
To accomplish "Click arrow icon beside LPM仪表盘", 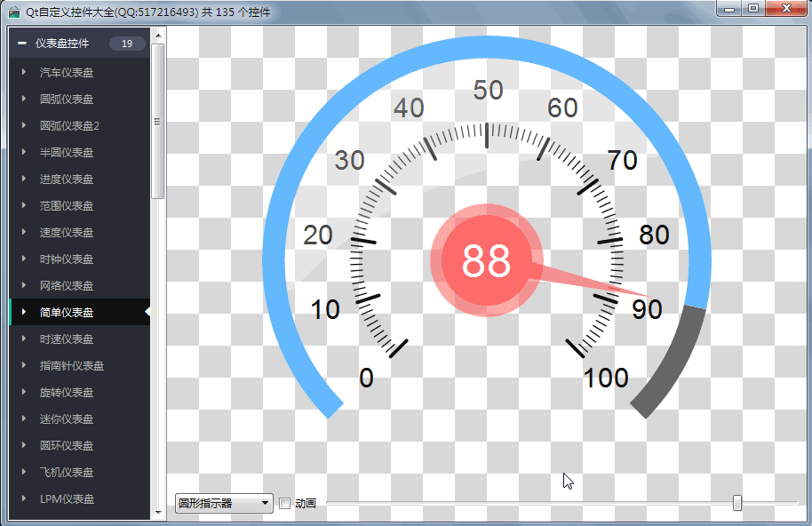I will 24,498.
